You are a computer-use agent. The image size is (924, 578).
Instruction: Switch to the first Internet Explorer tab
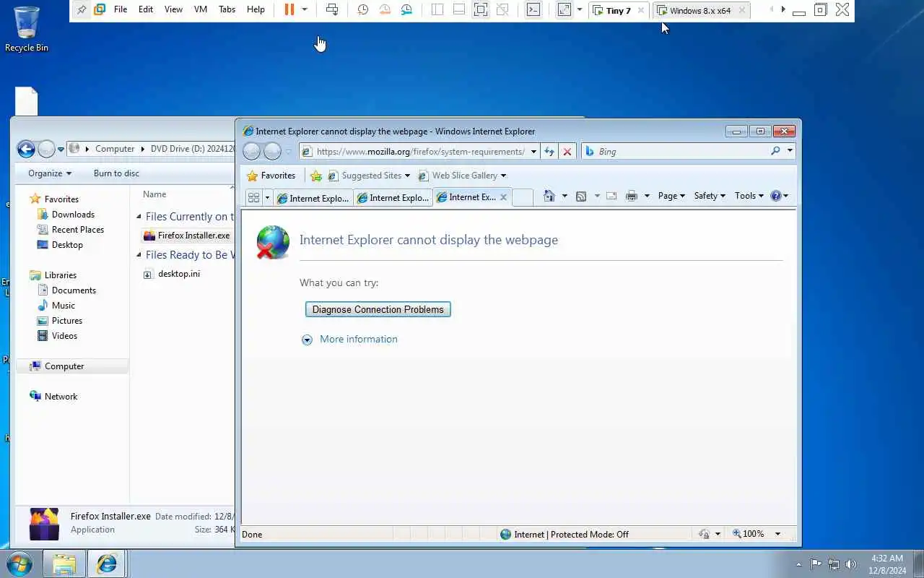(313, 197)
